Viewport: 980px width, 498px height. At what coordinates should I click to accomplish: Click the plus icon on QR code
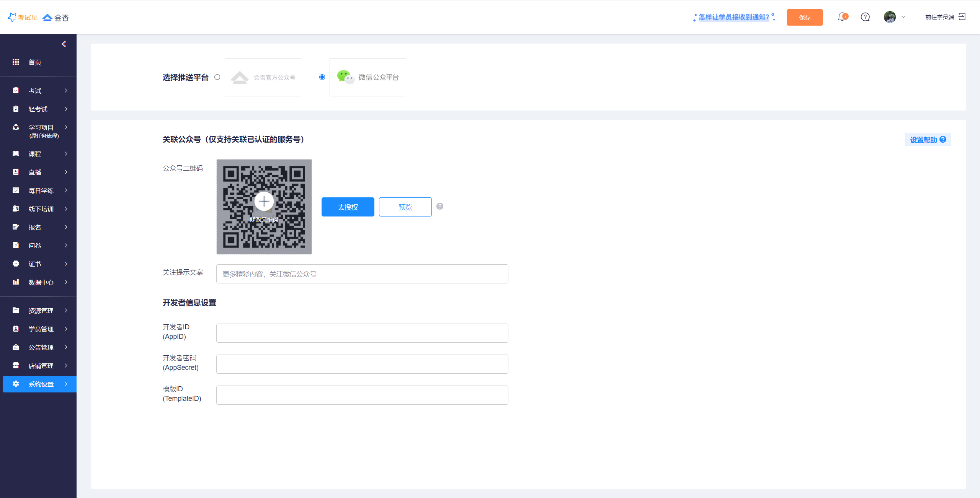[264, 201]
